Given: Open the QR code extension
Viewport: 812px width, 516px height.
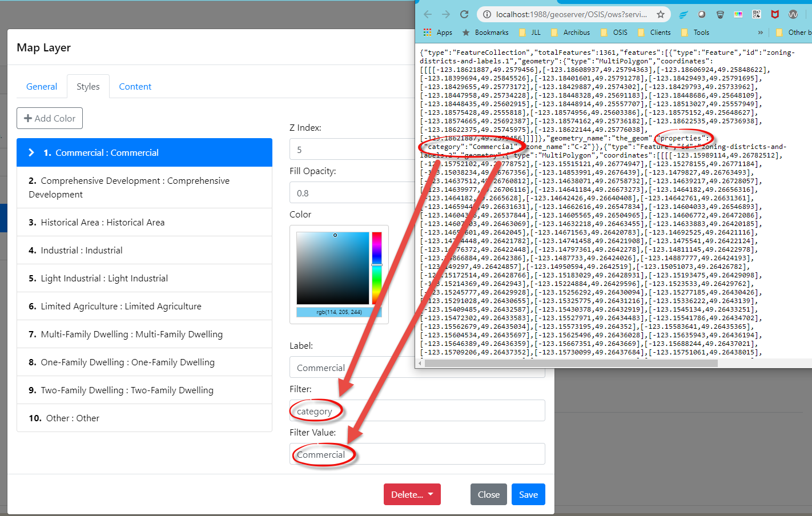Looking at the screenshot, I should 757,14.
